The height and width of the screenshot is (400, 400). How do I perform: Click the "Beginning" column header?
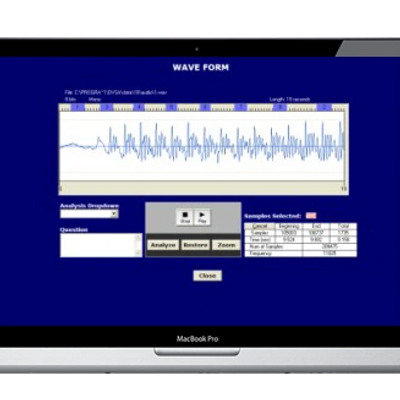click(x=289, y=226)
